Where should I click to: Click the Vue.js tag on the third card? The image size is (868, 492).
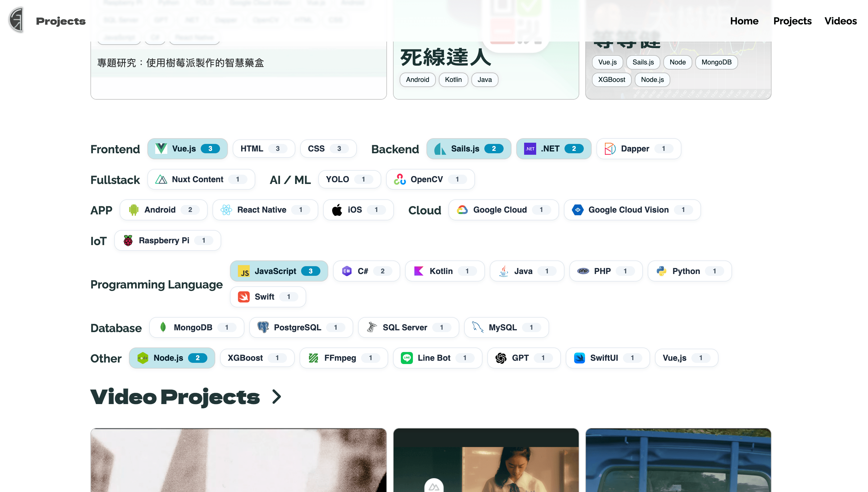click(x=607, y=62)
